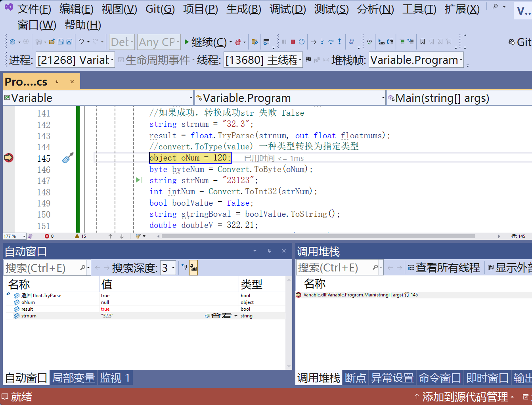Screen dimensions: 532x405
Task: Click the Step Into icon
Action: tap(322, 42)
